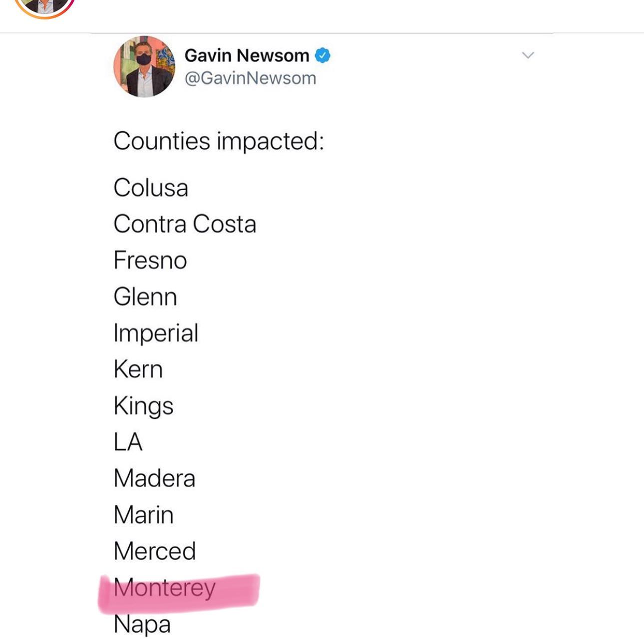This screenshot has width=644, height=644.
Task: Click the Gavin Newsom display name
Action: (x=247, y=55)
